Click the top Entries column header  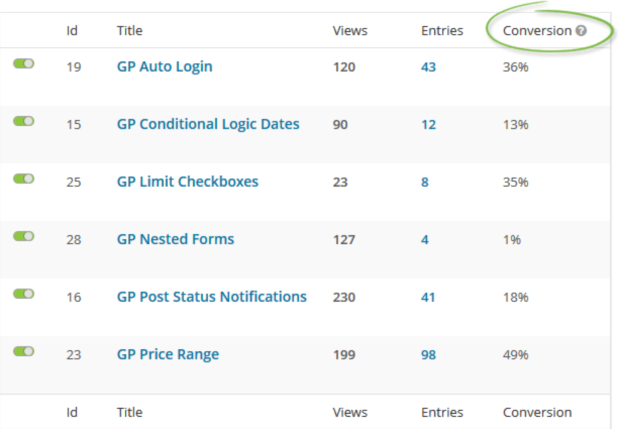[442, 31]
